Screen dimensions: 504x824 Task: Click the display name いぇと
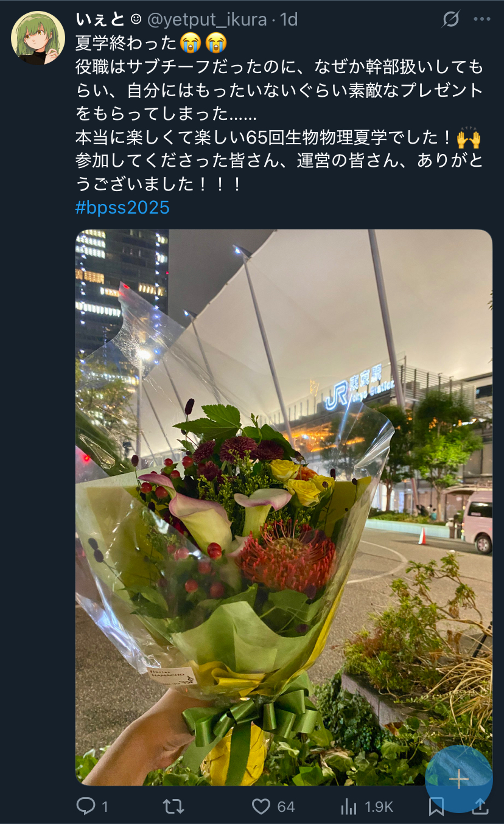click(100, 19)
